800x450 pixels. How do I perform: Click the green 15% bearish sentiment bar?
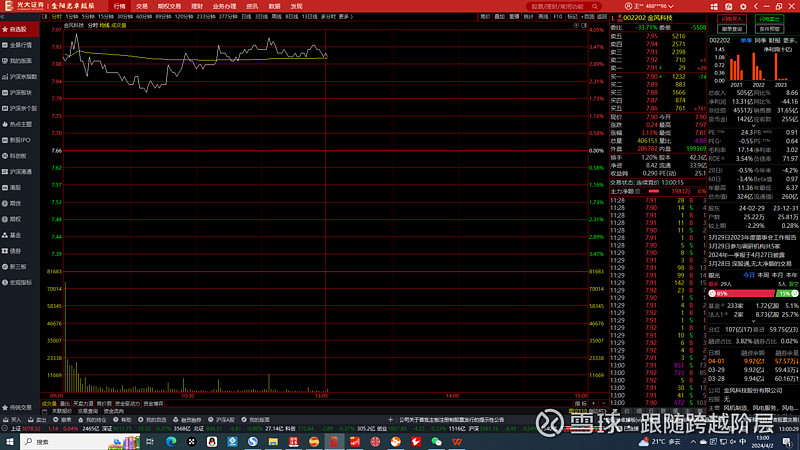(787, 294)
